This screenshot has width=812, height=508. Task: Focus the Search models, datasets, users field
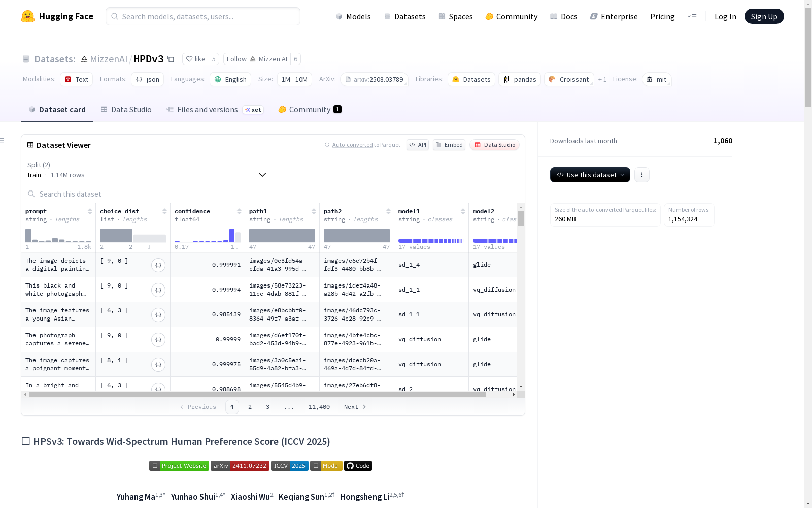click(x=203, y=16)
